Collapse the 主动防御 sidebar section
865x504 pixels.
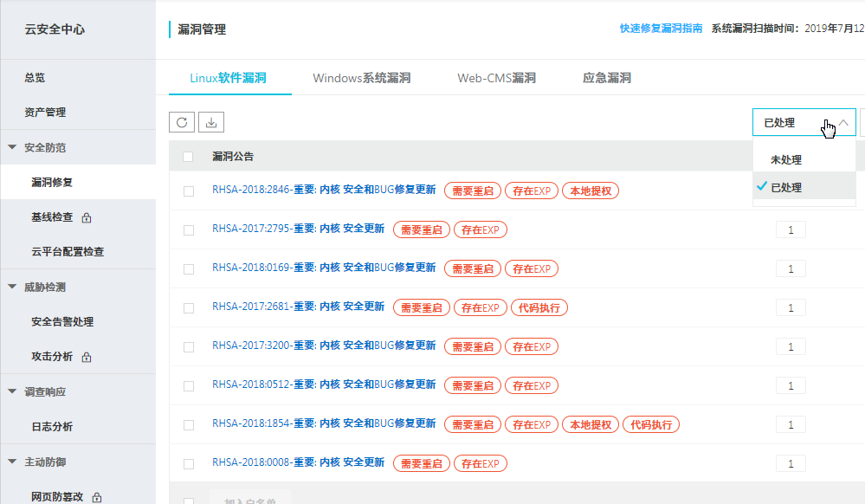pos(12,462)
